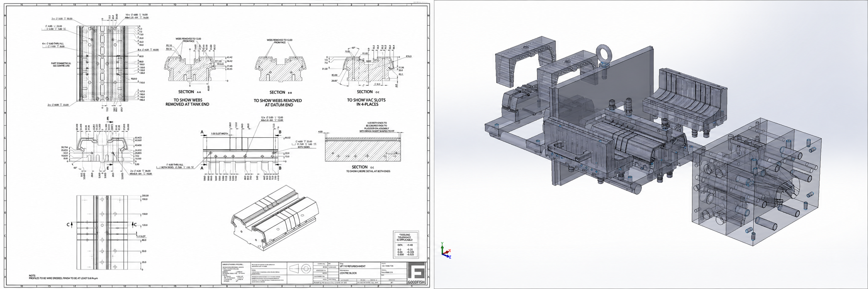Click the '60°' angle dimension in Section C-C
This screenshot has height=289, width=868.
tap(353, 48)
